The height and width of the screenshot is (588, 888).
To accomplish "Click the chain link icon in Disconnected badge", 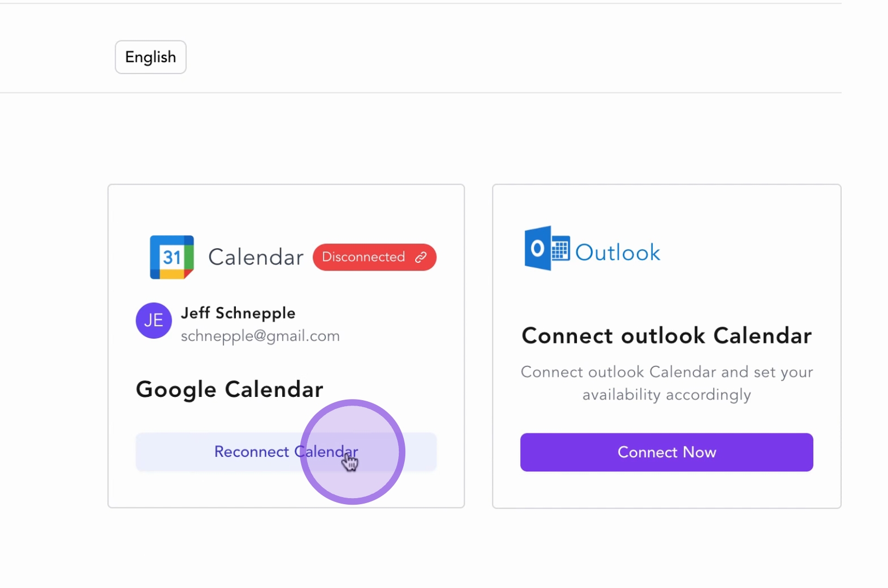I will pyautogui.click(x=421, y=258).
